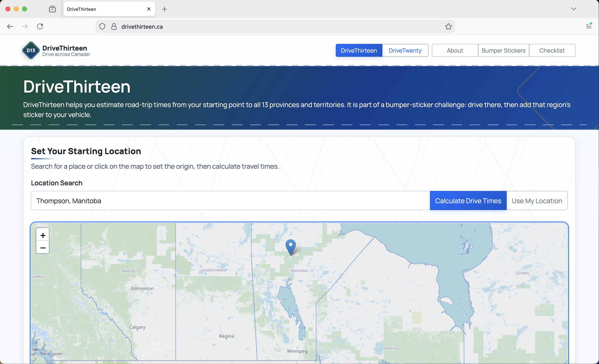Click the Use My Location button
The image size is (599, 364).
537,201
